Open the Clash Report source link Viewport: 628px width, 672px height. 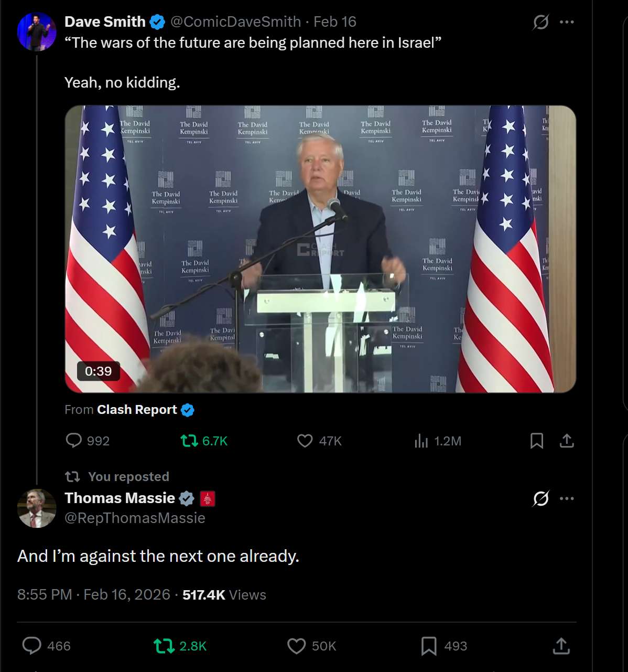(x=137, y=410)
